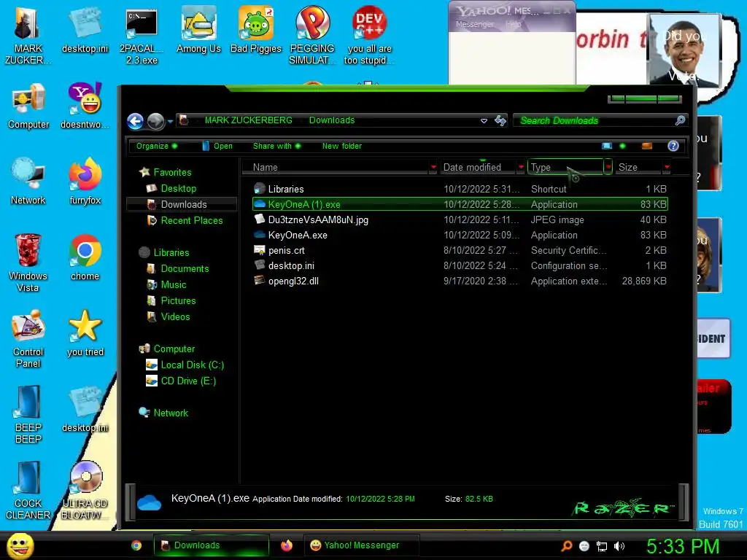Select the Windows Vista recycle bin icon
Viewport: 747px width, 560px height.
click(x=28, y=262)
